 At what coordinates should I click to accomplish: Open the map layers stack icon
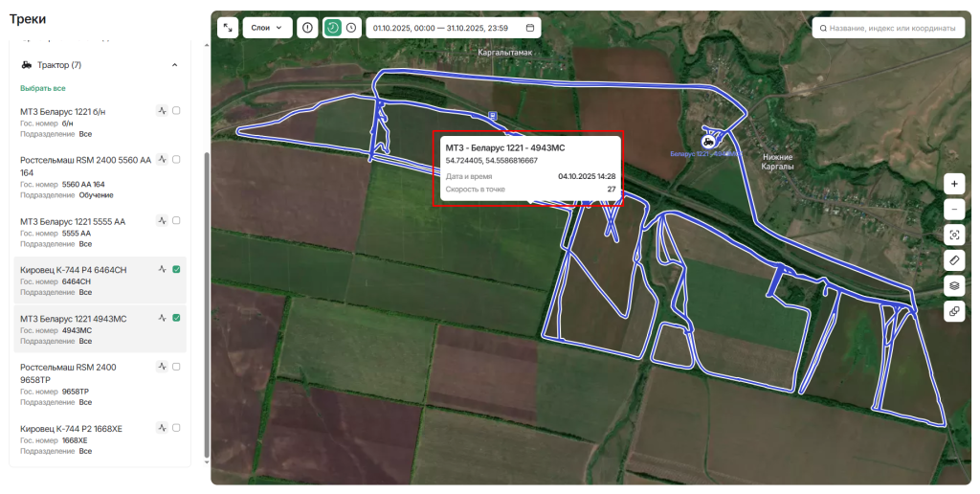tap(954, 285)
